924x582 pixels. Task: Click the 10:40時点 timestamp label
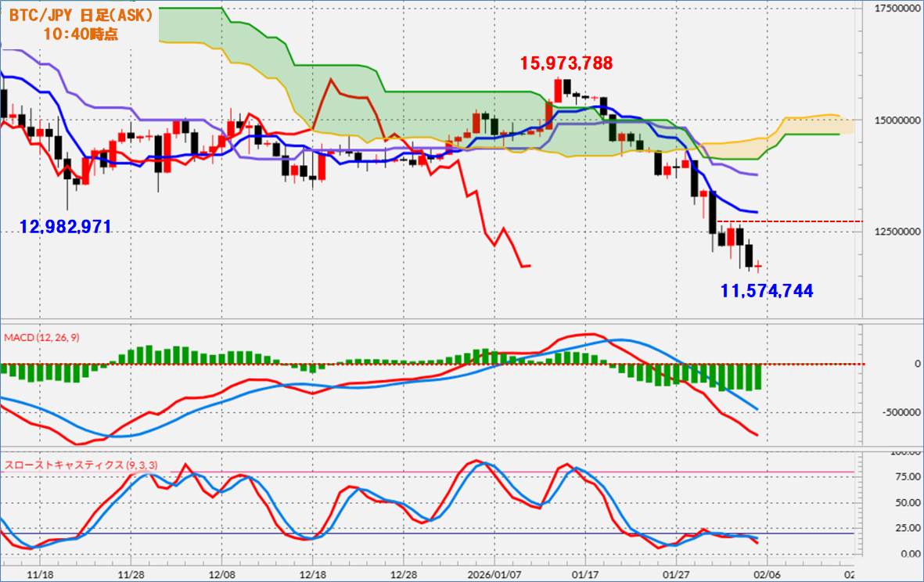(81, 34)
